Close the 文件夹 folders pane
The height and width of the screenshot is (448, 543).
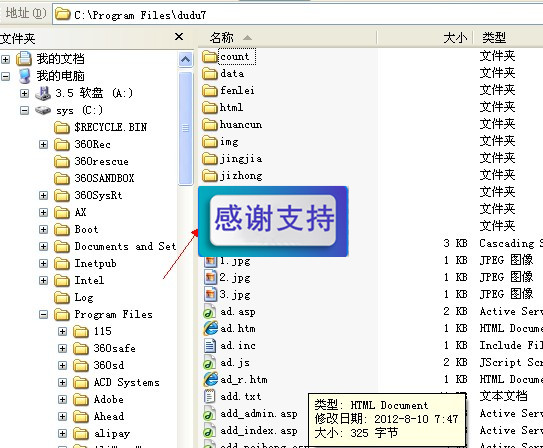[179, 36]
